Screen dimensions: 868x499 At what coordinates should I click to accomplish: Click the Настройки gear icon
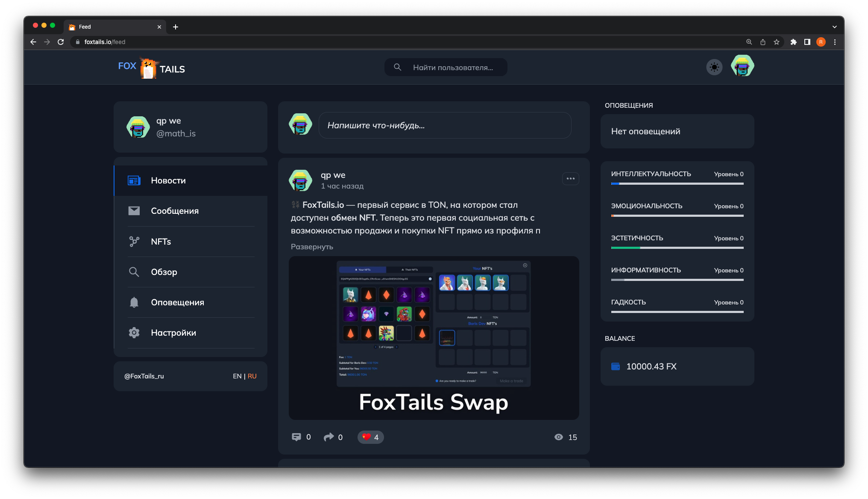[134, 333]
